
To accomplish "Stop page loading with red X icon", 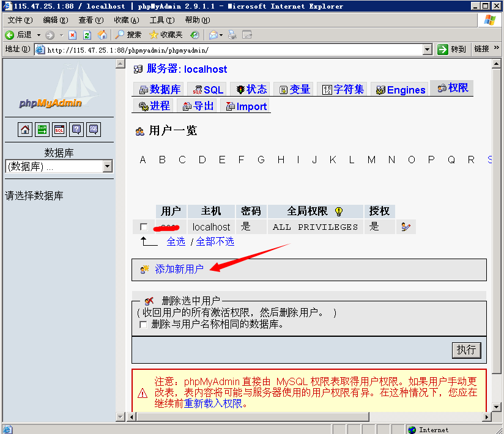I will coord(73,35).
